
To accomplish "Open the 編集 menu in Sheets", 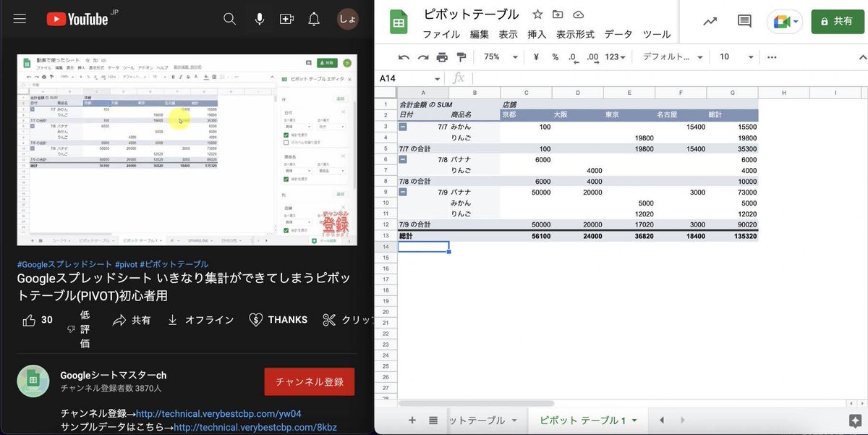I will pos(480,34).
